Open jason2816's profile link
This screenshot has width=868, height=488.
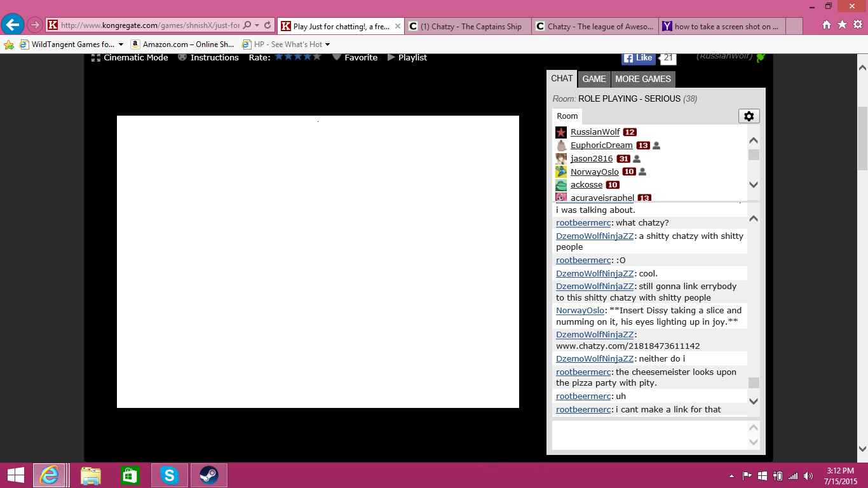point(592,159)
